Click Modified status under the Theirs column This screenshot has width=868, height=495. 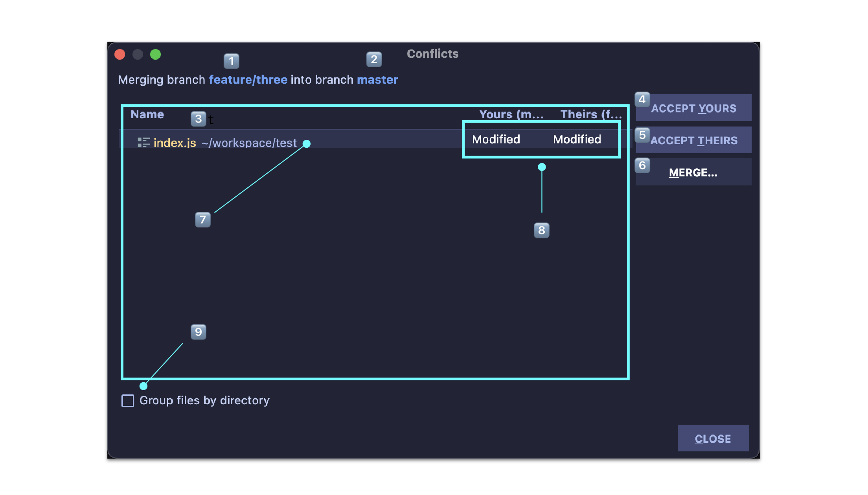point(577,139)
